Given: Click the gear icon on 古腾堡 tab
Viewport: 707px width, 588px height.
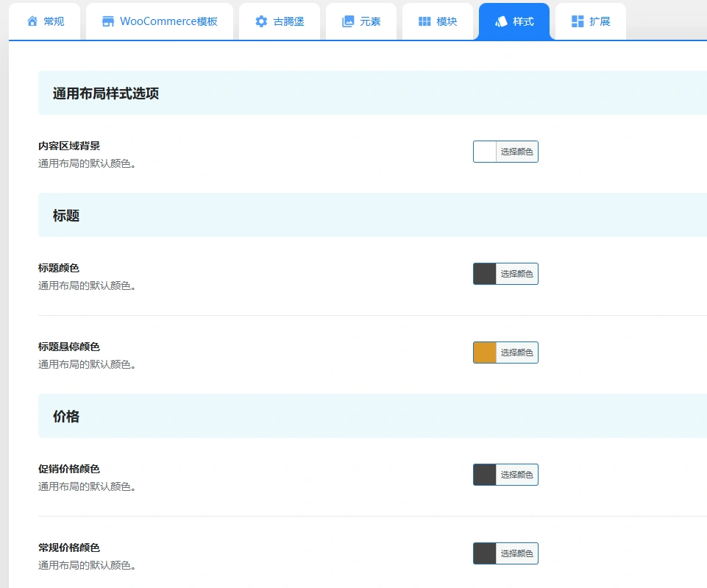Looking at the screenshot, I should point(261,21).
